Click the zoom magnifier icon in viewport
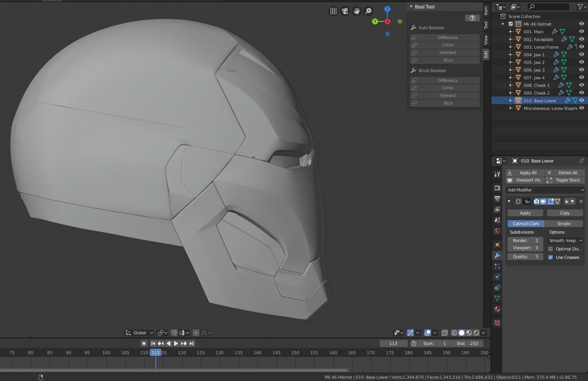 [x=368, y=11]
